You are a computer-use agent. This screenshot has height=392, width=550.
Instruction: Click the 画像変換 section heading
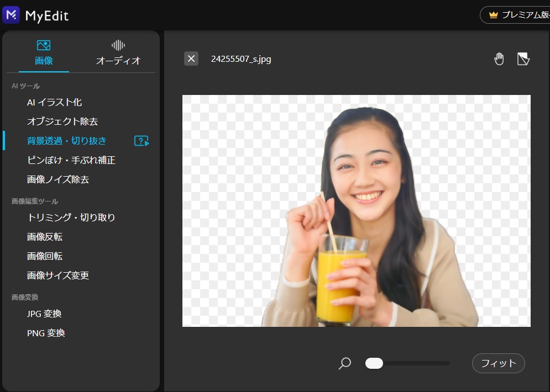25,298
